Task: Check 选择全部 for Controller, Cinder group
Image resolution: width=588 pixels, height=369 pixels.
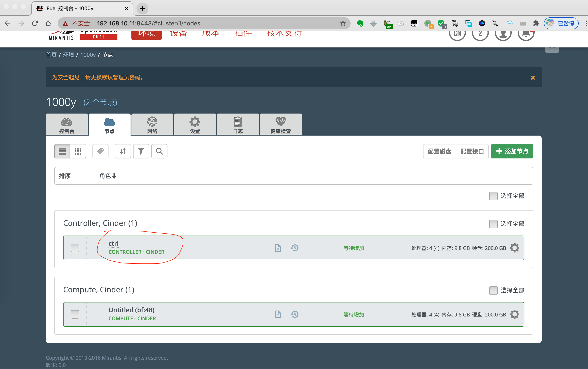Action: 493,224
